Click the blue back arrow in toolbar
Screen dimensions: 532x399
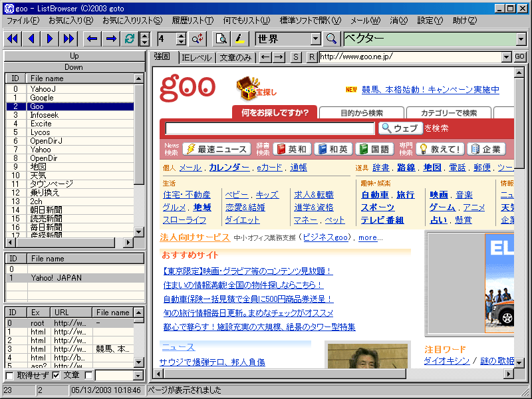(92, 39)
